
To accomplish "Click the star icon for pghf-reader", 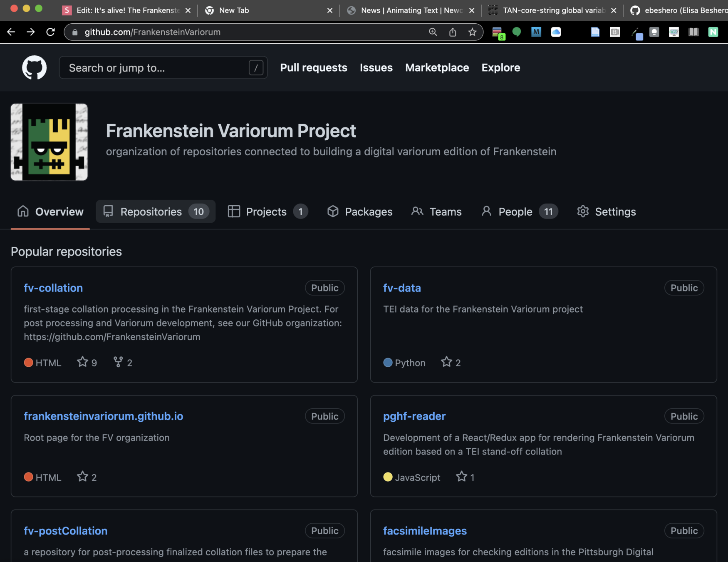I will tap(461, 476).
